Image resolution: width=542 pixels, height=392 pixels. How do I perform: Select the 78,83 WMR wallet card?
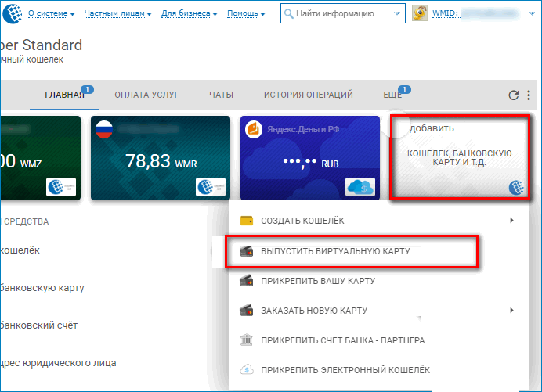(161, 158)
